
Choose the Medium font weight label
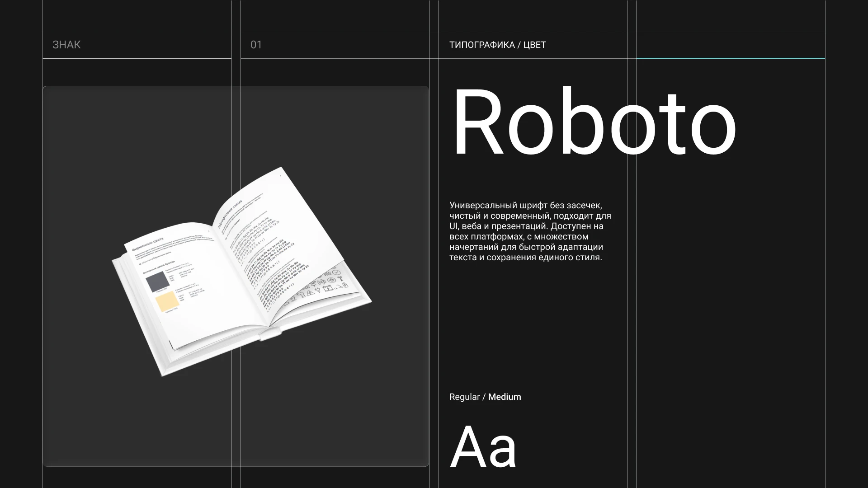[x=505, y=397]
